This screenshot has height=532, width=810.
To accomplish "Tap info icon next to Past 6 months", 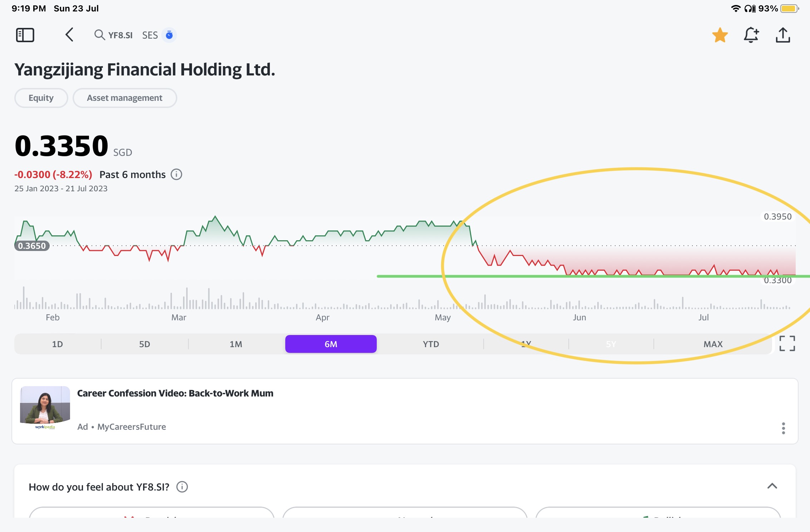I will 176,174.
